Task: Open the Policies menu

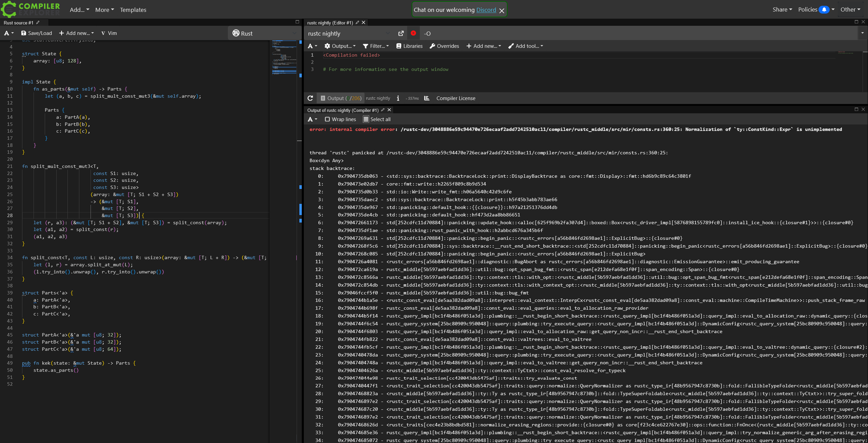Action: [x=808, y=9]
